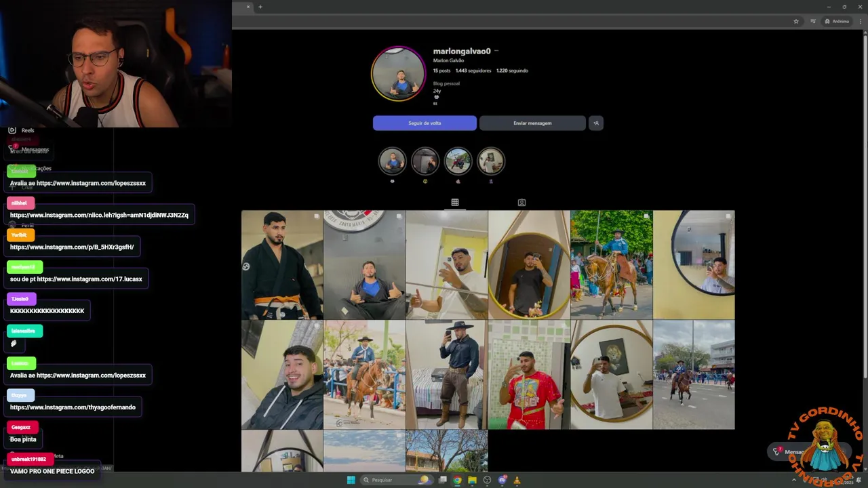Open chat link instagram.com/thyagoofernando
This screenshot has width=868, height=488.
pyautogui.click(x=73, y=407)
